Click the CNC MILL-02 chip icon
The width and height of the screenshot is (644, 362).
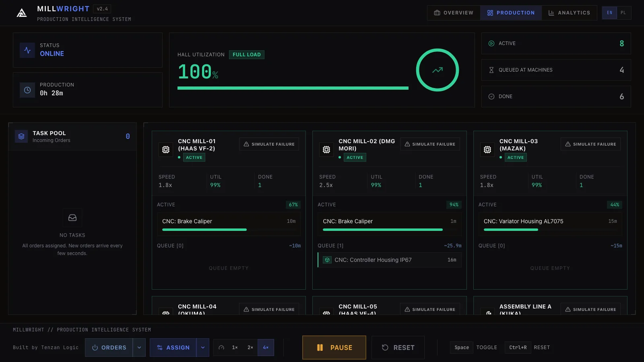pyautogui.click(x=326, y=150)
